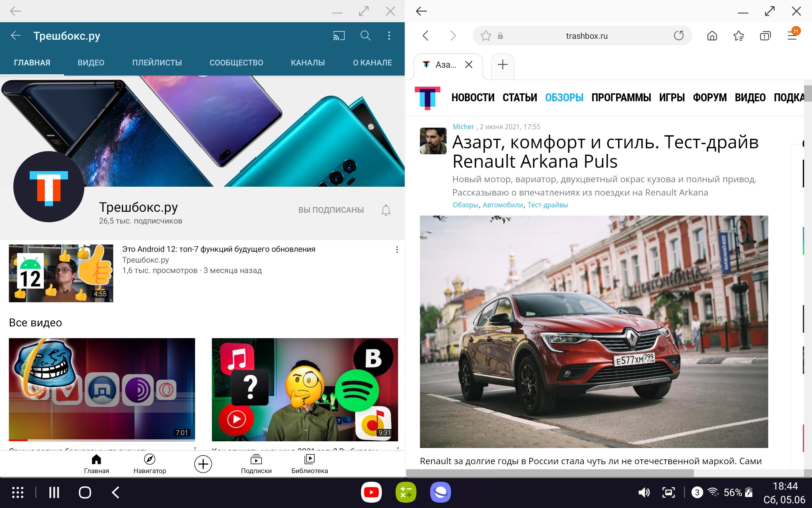Open the browsers video thumbnail 7:01
This screenshot has width=812, height=508.
coord(102,389)
